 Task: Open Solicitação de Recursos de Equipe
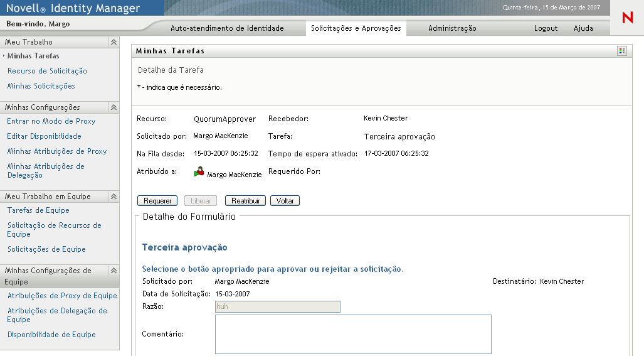tap(54, 229)
